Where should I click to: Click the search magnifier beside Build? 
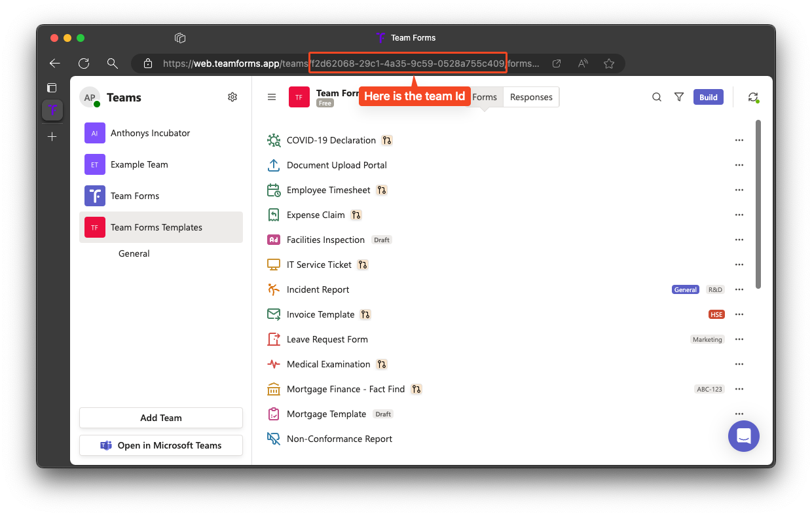pos(657,97)
